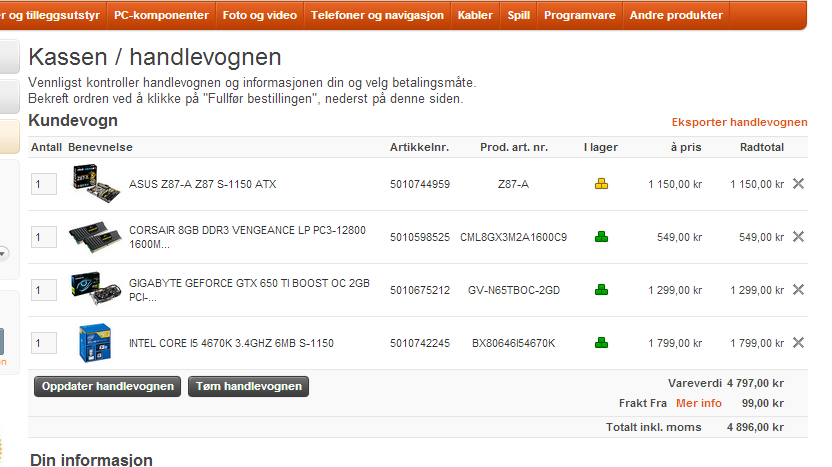Remove Gigabyte GTX 650 Ti from cart

point(798,290)
